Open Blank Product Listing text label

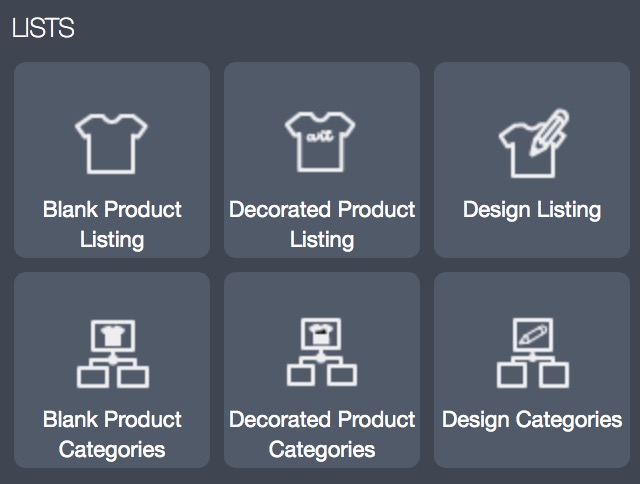click(x=112, y=224)
